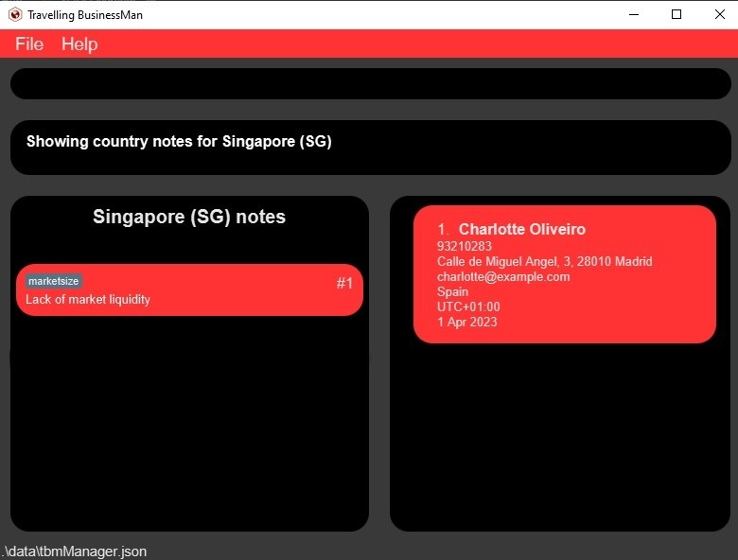
Task: Click the date 1 Apr 2023
Action: (x=466, y=322)
